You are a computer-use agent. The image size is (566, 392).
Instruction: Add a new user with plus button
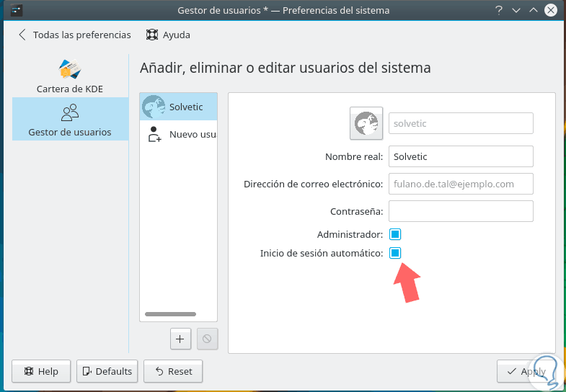180,339
